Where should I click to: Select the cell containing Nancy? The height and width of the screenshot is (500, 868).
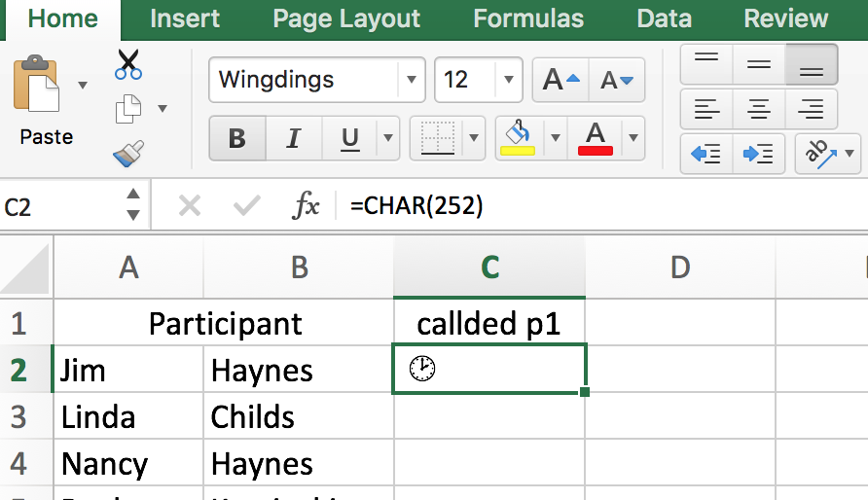tap(128, 463)
